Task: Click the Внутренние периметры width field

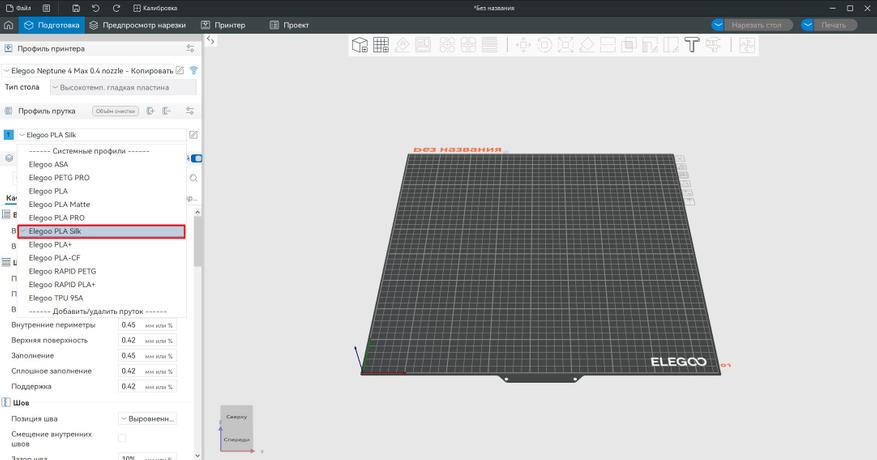Action: [129, 325]
